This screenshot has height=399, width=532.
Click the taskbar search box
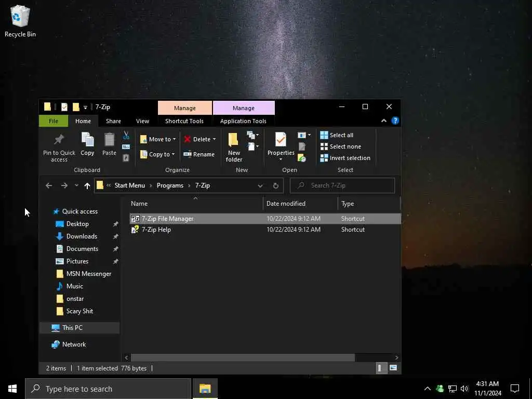point(108,389)
